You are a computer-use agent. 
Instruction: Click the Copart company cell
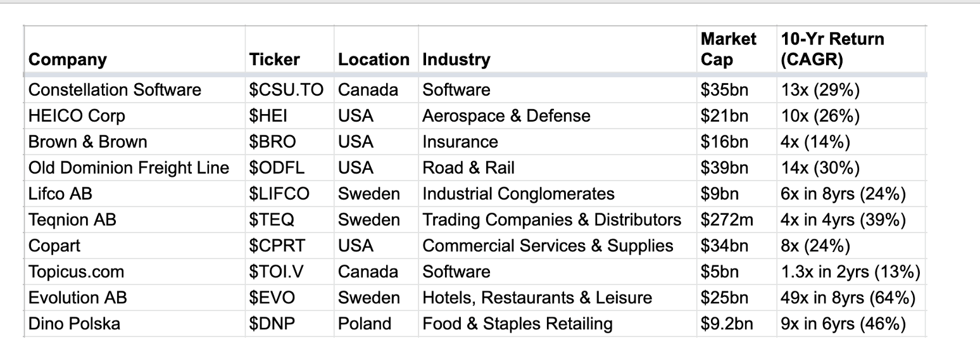(x=54, y=246)
